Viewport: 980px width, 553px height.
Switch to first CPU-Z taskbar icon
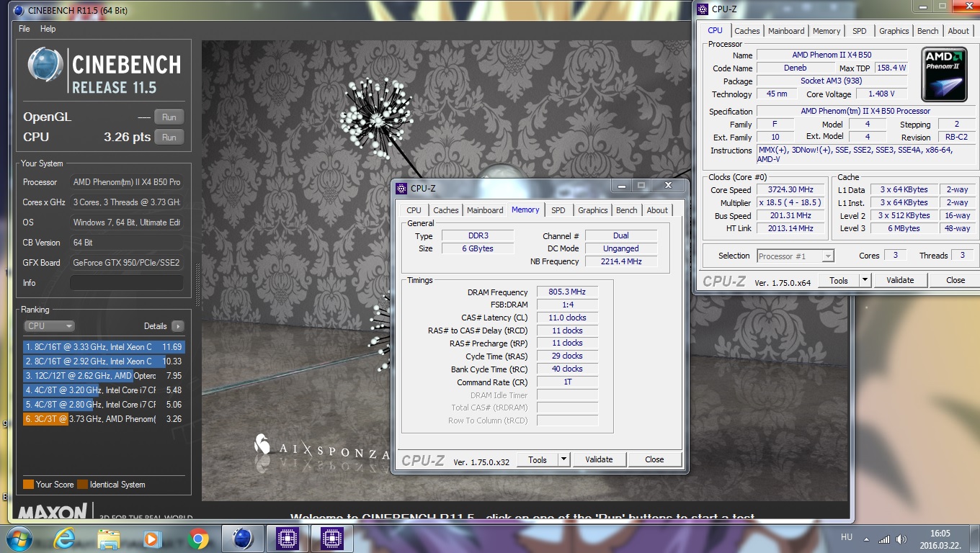pyautogui.click(x=288, y=538)
